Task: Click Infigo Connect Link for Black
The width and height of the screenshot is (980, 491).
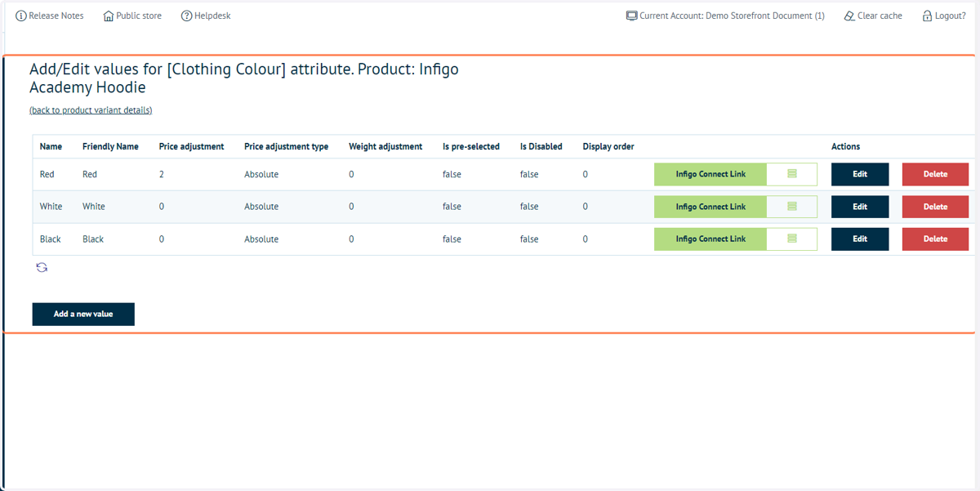Action: click(710, 239)
